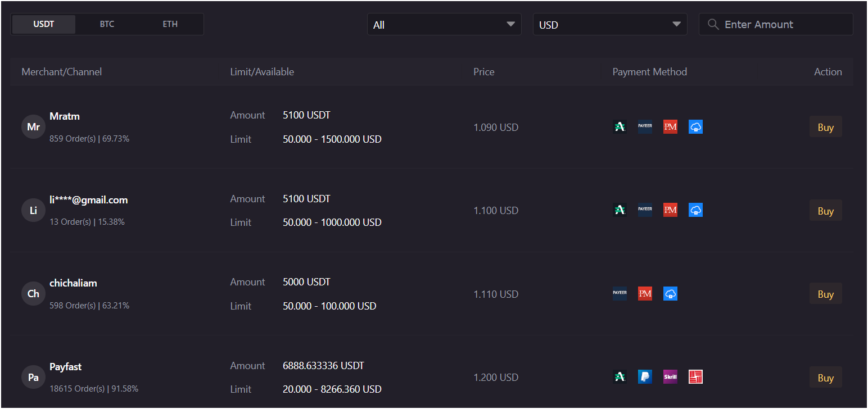This screenshot has width=868, height=409.
Task: Click the PayPal icon in Payfast's row
Action: tap(645, 376)
